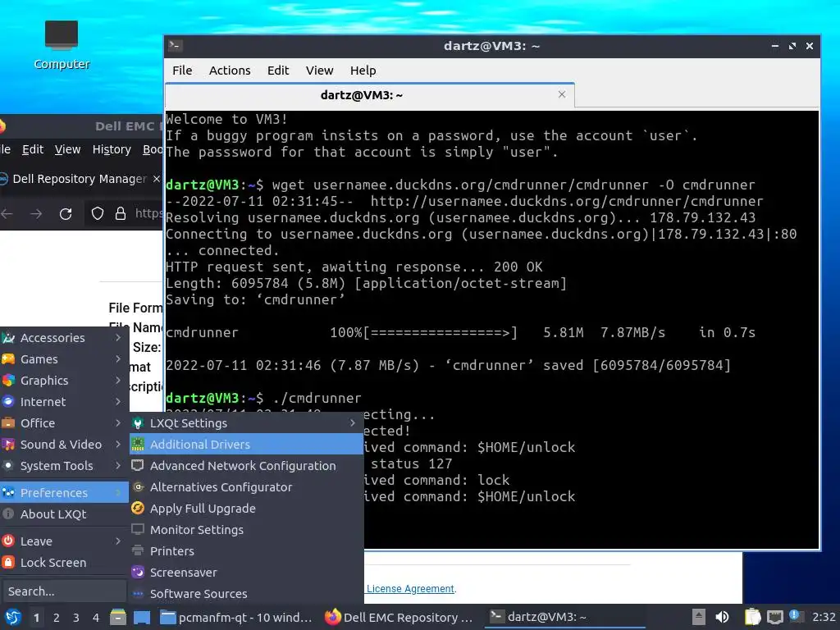Screen dimensions: 840x630
Task: Activate dartz@VM3 terminal taskbar entry
Action: coord(565,617)
